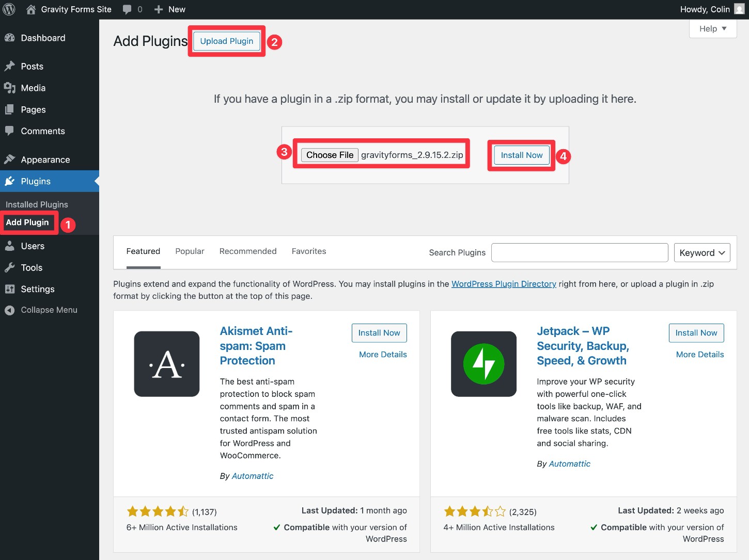Click the gravityforms_2.9.15.2.zip file name
The width and height of the screenshot is (749, 560).
click(412, 155)
